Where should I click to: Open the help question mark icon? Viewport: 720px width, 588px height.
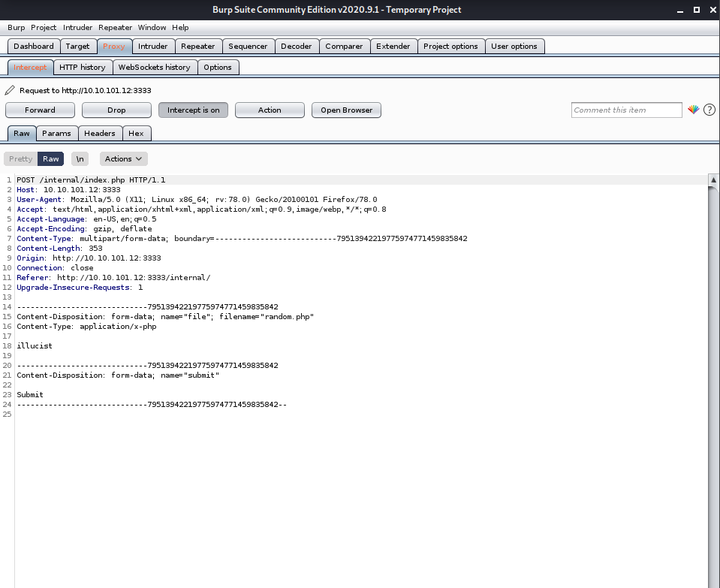click(x=709, y=110)
